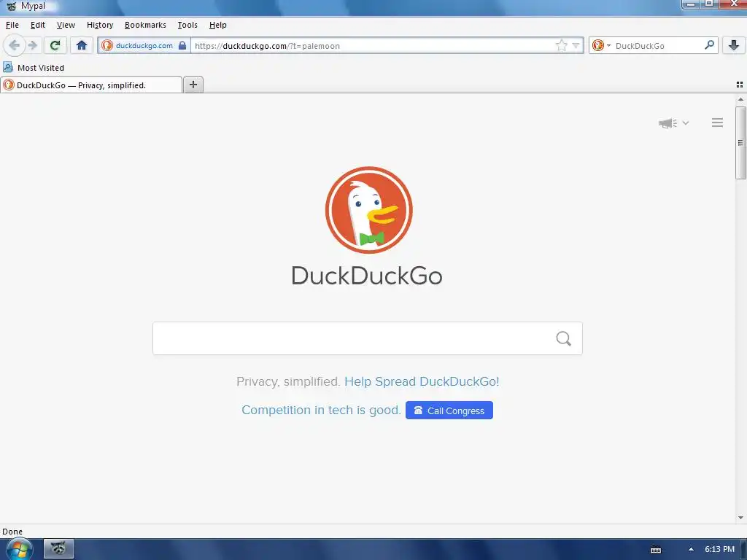Open the search engine selector dropdown
The image size is (747, 560).
[601, 46]
